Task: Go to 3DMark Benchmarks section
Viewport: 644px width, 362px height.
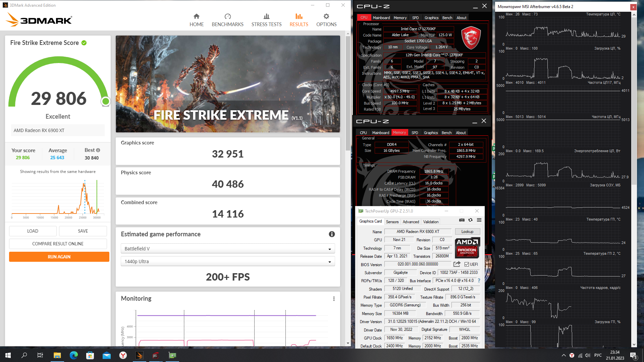Action: 227,20
